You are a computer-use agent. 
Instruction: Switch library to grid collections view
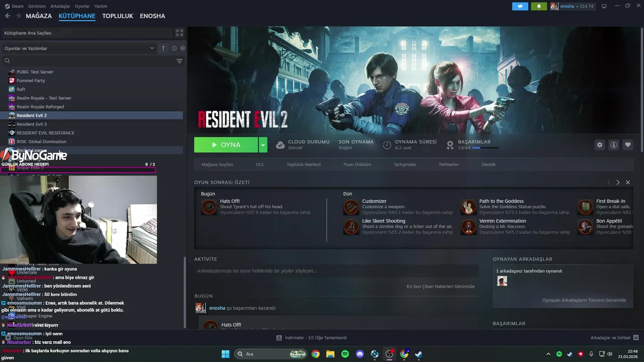coord(179,33)
